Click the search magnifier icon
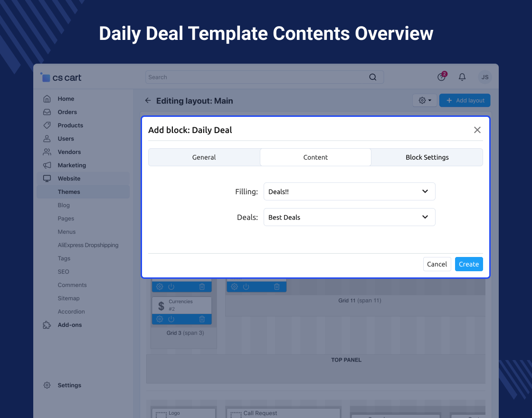This screenshot has height=418, width=532. [x=373, y=77]
